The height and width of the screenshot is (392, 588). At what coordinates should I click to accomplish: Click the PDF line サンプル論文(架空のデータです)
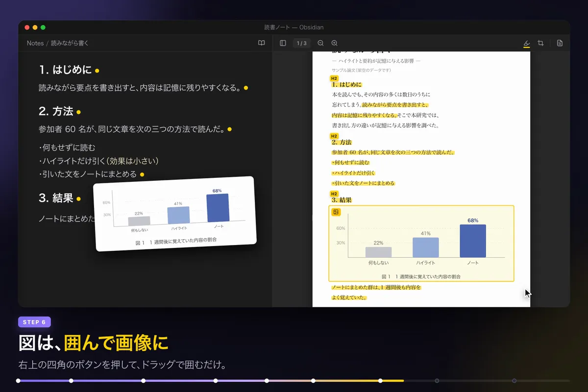coord(361,71)
